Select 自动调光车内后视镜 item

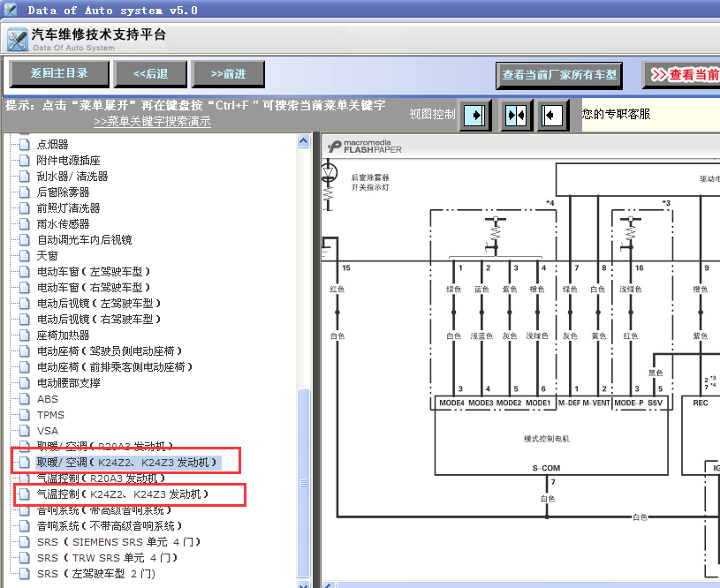pos(85,240)
